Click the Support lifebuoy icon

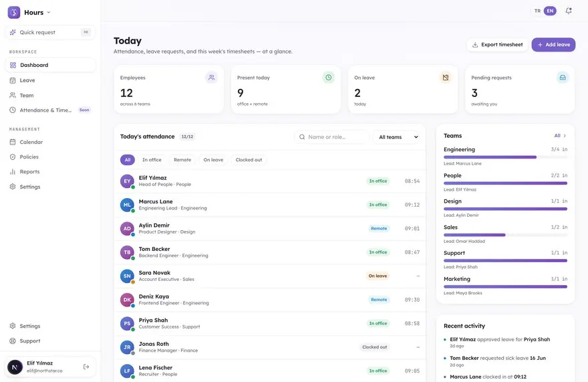[13, 341]
